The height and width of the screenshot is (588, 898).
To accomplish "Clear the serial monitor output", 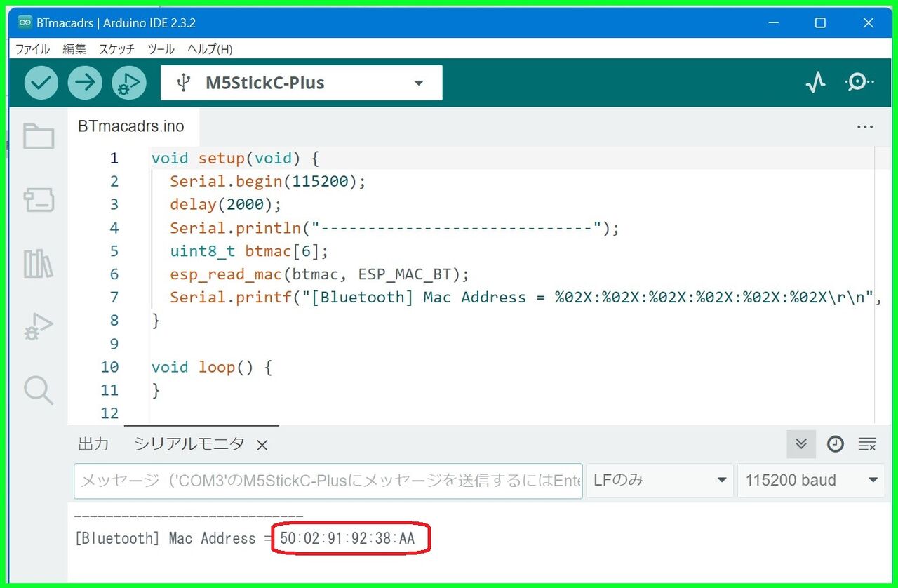I will [x=867, y=444].
